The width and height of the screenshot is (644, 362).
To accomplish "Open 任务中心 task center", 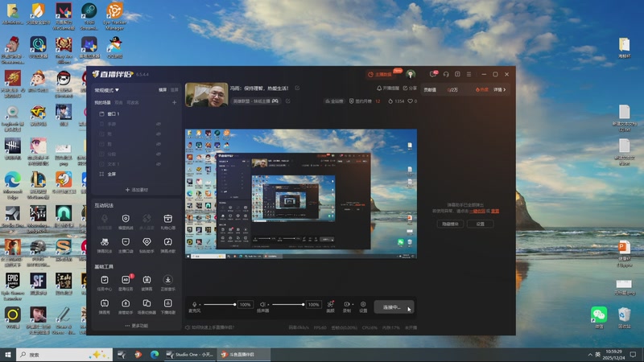I will (x=105, y=283).
